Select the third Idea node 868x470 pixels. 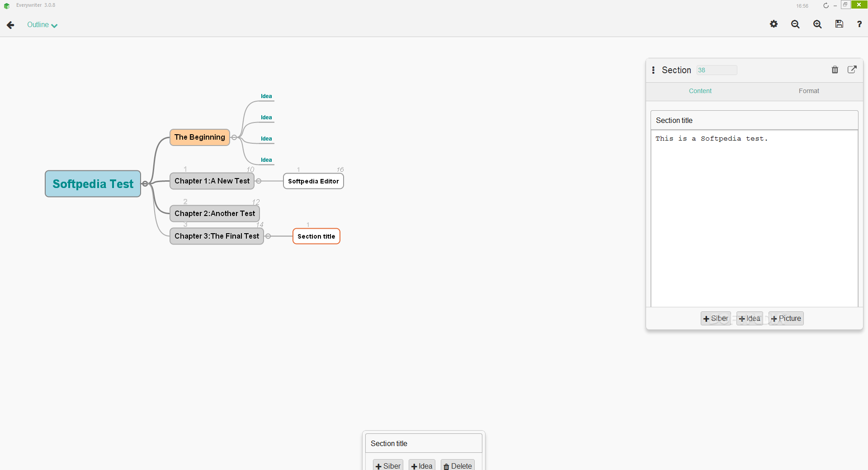[266, 139]
